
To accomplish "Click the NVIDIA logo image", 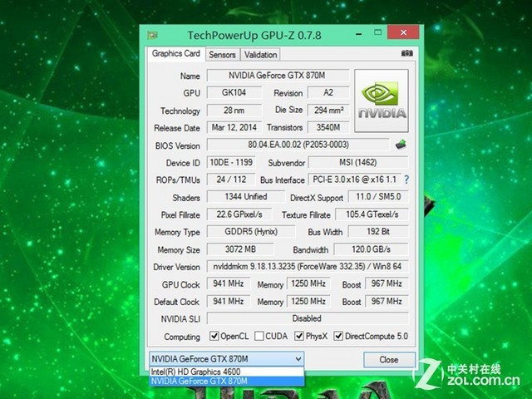I will [x=382, y=101].
